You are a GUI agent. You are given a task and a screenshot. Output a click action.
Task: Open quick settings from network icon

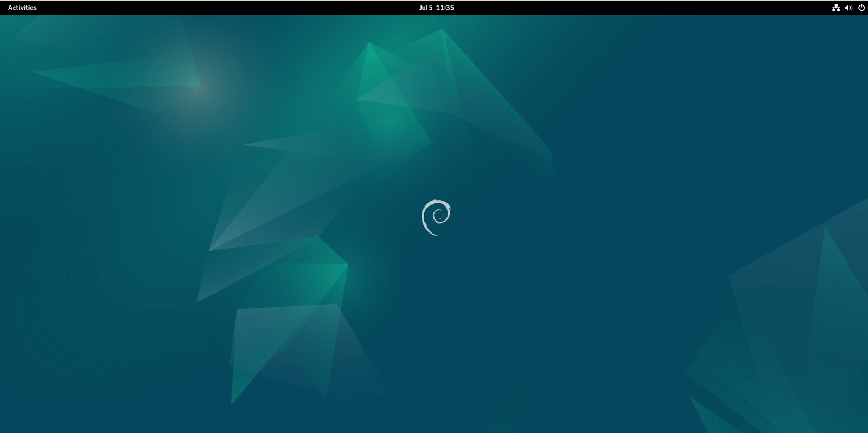coord(836,8)
